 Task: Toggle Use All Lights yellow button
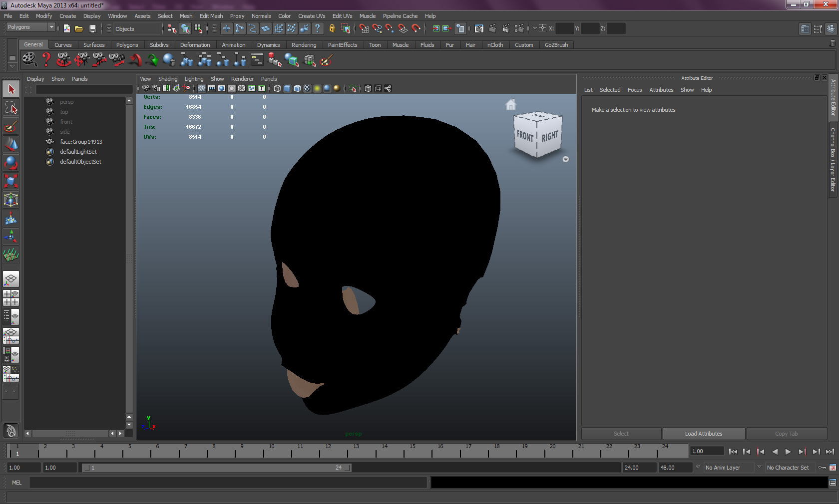pyautogui.click(x=317, y=88)
